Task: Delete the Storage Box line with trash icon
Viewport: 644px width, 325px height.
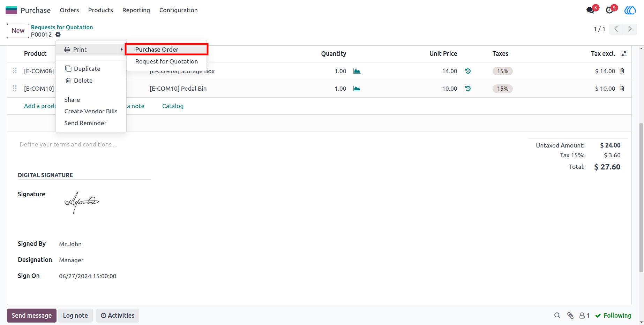Action: coord(622,71)
